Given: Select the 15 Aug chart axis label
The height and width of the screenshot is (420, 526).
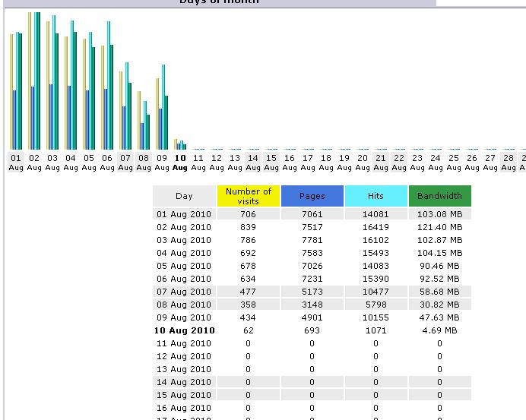Looking at the screenshot, I should (271, 163).
